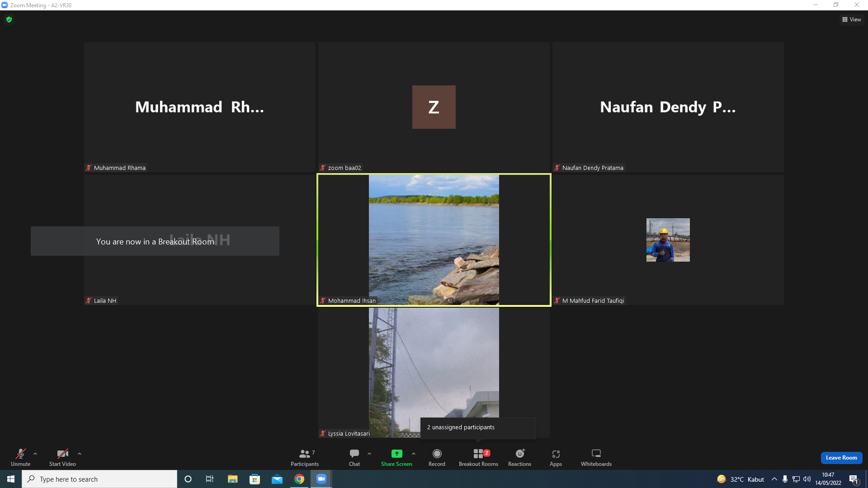
Task: Open Microsoft Store from the taskbar
Action: (255, 479)
